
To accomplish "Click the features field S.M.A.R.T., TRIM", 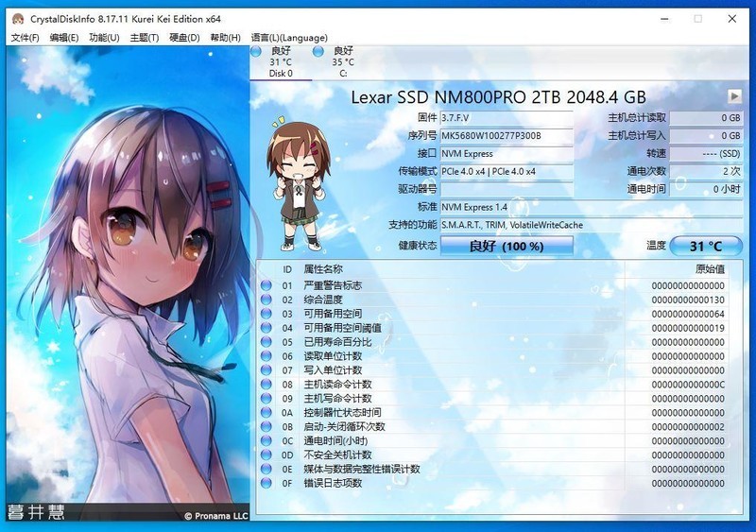I will [x=592, y=225].
